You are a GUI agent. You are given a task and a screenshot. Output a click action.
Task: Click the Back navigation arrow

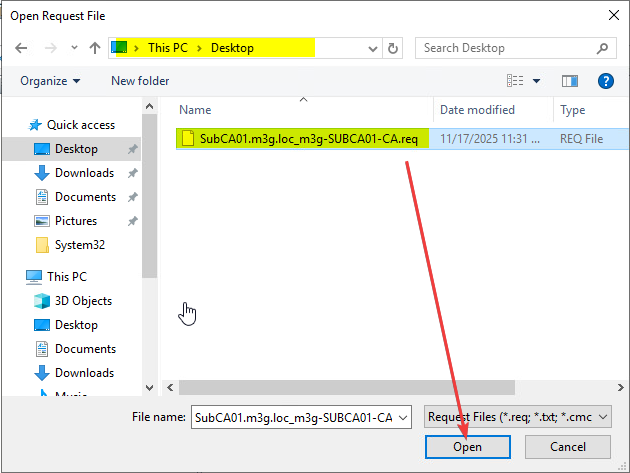point(21,48)
